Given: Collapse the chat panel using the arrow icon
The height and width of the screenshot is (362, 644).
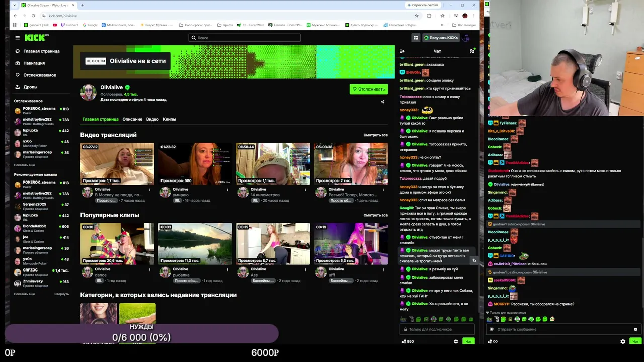Looking at the screenshot, I should [402, 51].
